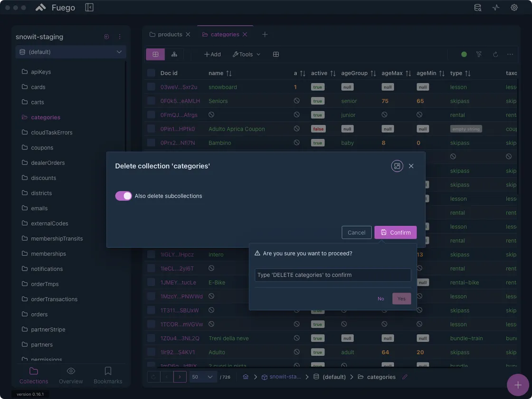This screenshot has width=532, height=399.
Task: Choose Yes in the confirmation popup
Action: (402, 299)
